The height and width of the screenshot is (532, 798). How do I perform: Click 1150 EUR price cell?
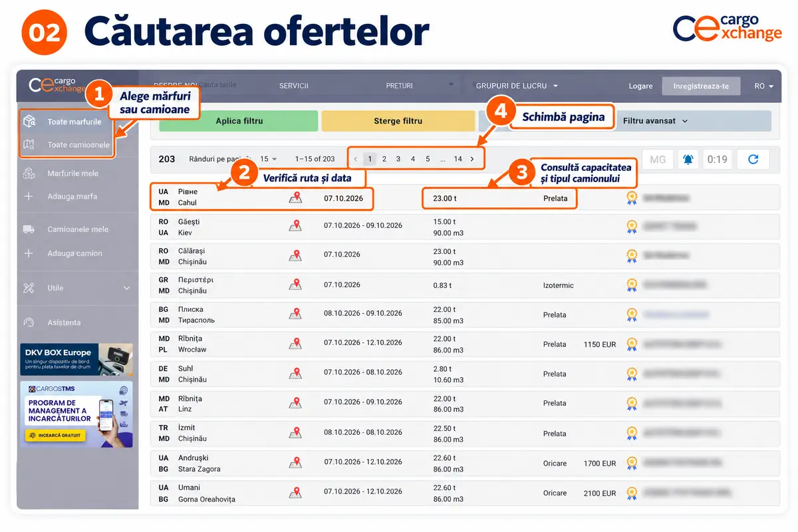tap(600, 344)
